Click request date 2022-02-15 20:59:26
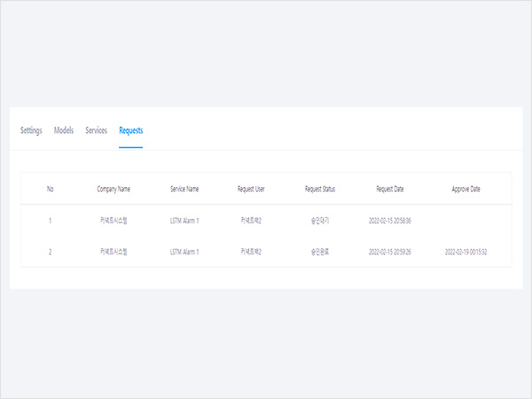The image size is (532, 399). point(390,252)
